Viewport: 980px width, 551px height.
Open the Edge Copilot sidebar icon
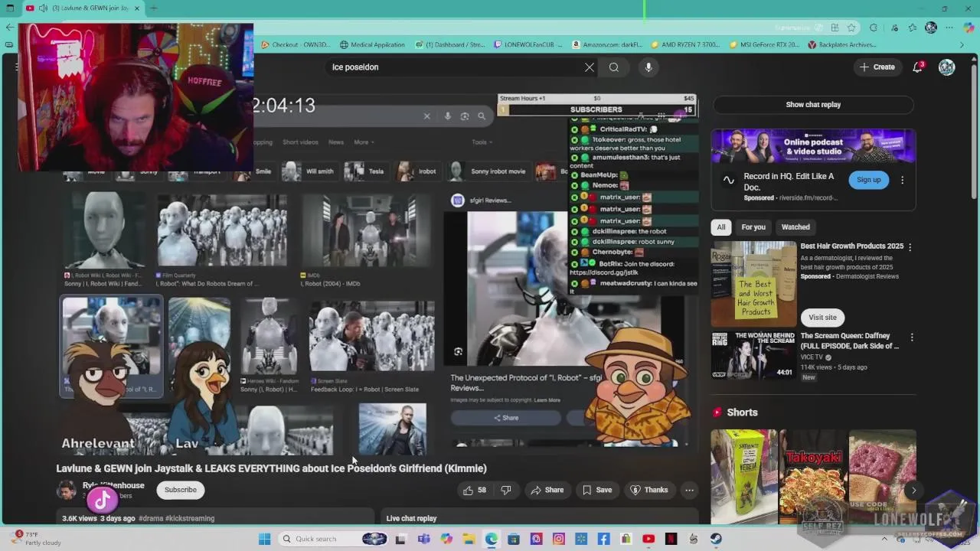tap(969, 28)
